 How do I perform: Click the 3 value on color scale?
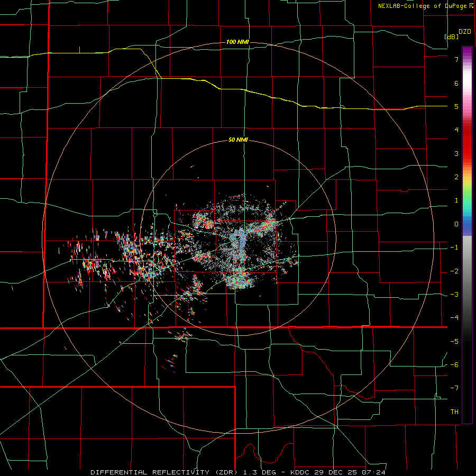point(456,153)
